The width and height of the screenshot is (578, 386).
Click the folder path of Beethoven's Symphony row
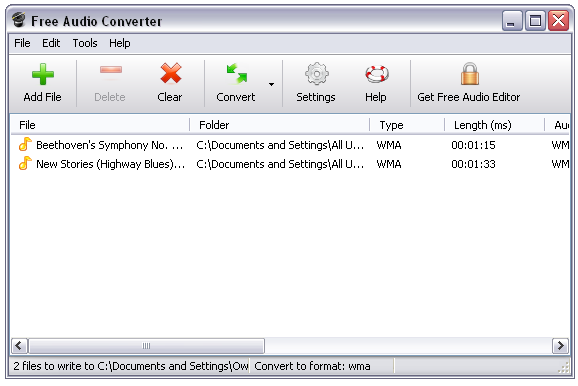280,145
